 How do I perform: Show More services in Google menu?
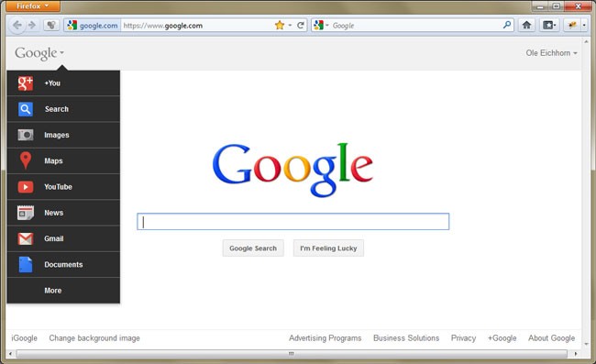[63, 291]
